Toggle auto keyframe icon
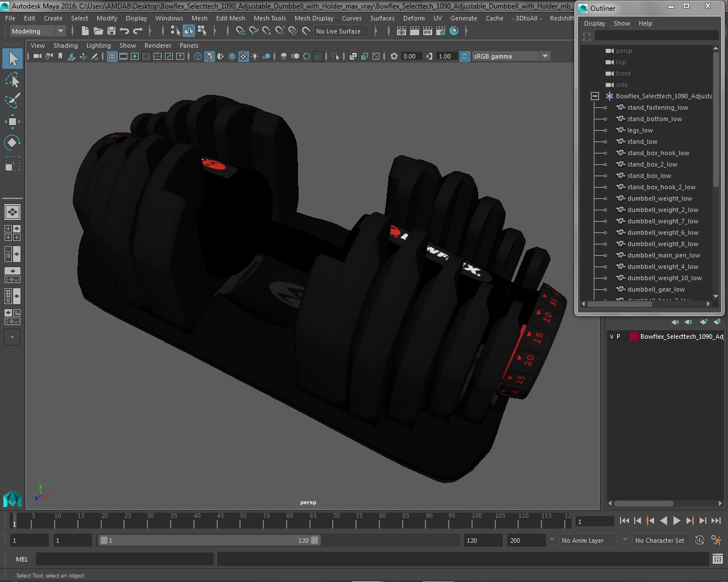The image size is (728, 582). (x=700, y=541)
